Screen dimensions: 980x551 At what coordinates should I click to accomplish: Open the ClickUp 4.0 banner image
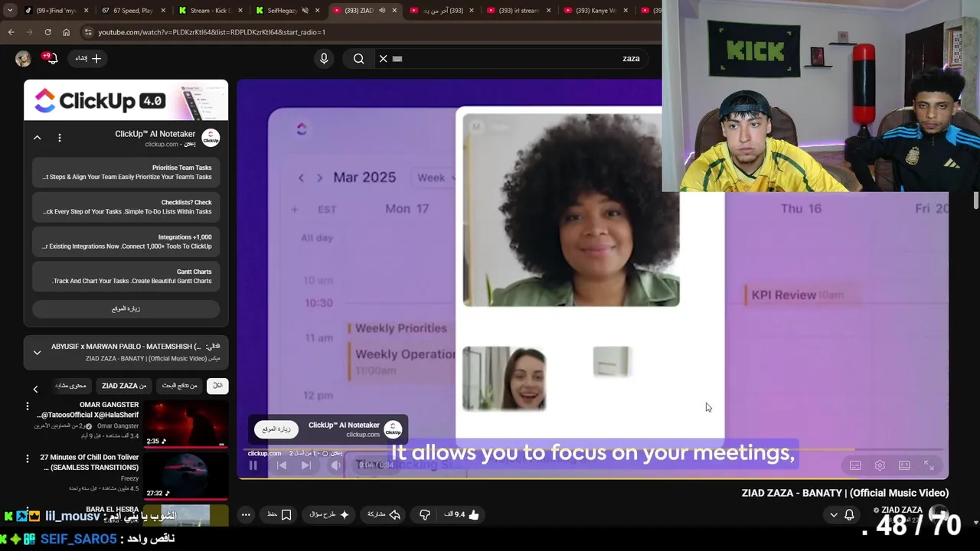tap(126, 100)
